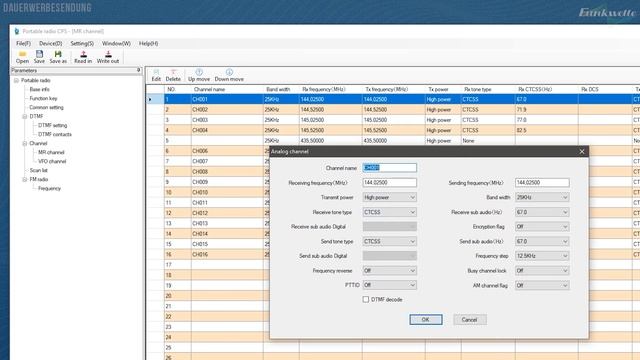
Task: Click channel name cell CH004
Action: pyautogui.click(x=227, y=130)
